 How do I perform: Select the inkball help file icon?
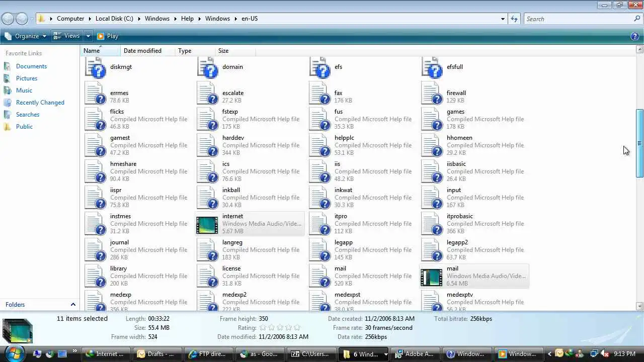coord(208,198)
